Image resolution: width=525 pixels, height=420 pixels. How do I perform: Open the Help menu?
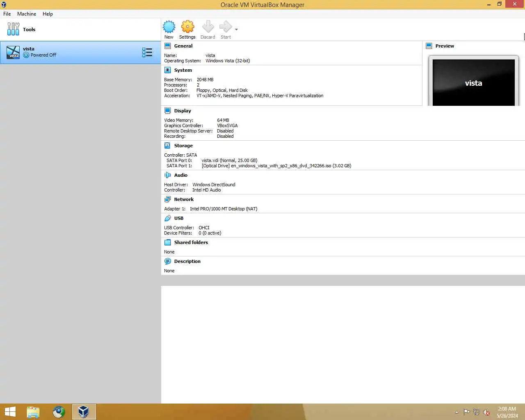[x=48, y=14]
